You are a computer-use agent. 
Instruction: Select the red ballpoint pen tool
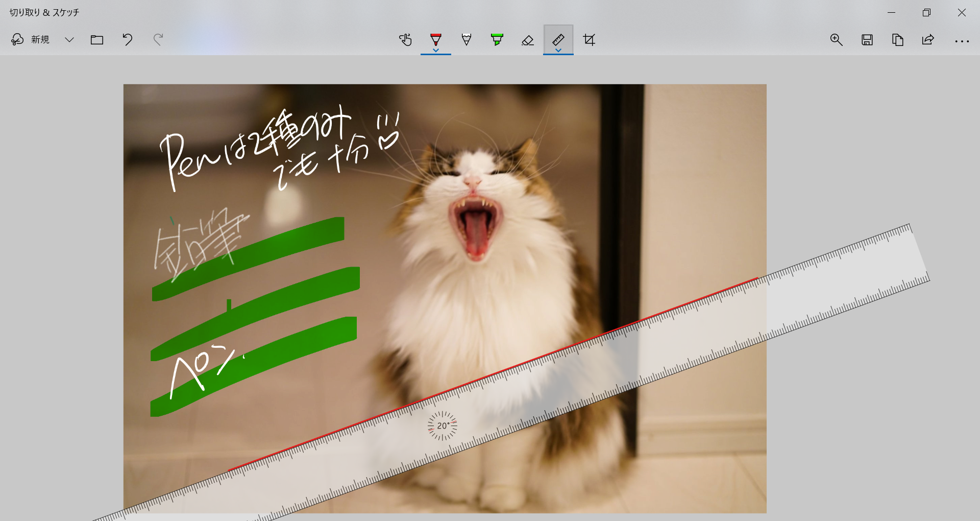point(436,39)
